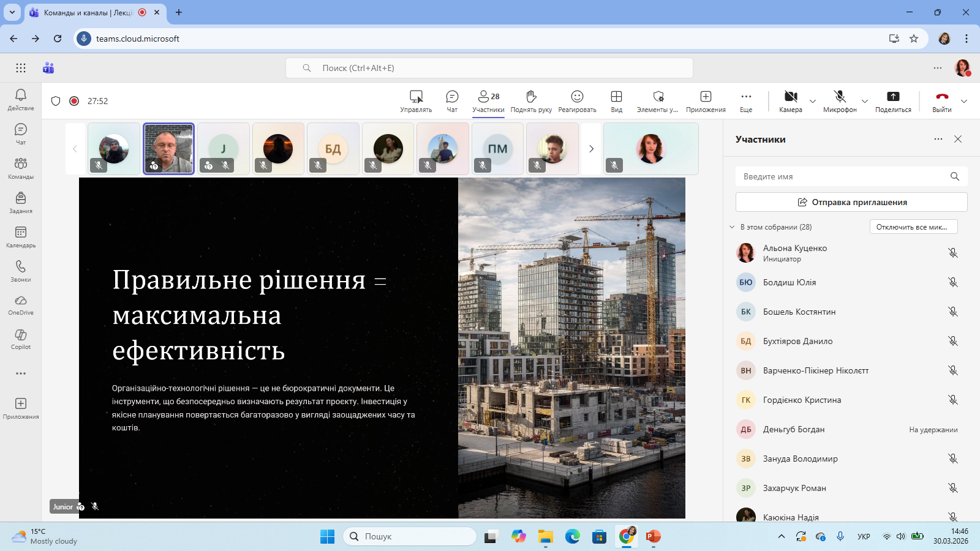Collapse the 'В этом собрании (28)' list

pyautogui.click(x=732, y=227)
